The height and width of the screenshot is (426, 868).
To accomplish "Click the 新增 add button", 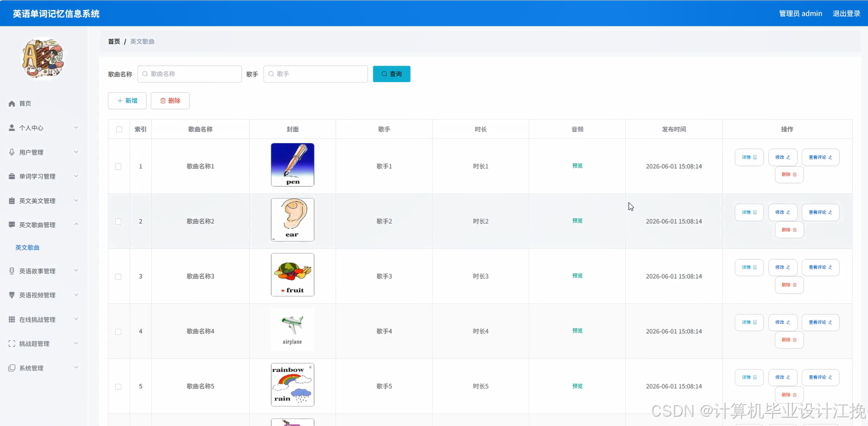I will point(127,101).
